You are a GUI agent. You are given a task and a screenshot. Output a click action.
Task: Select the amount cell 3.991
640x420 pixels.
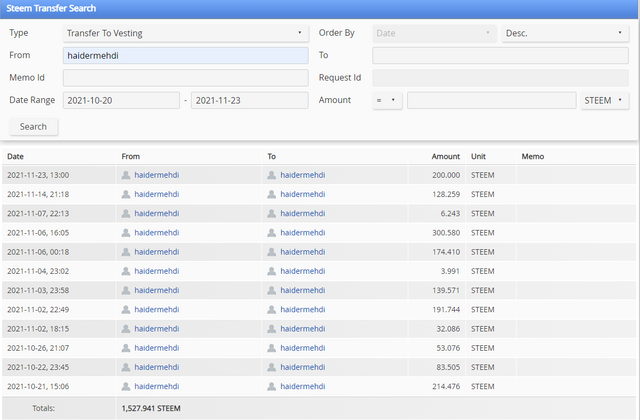pos(450,271)
